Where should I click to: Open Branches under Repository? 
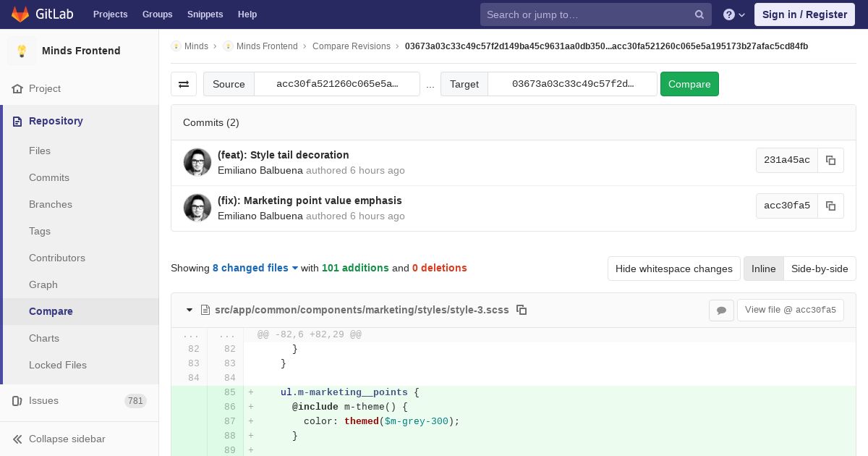[x=51, y=204]
